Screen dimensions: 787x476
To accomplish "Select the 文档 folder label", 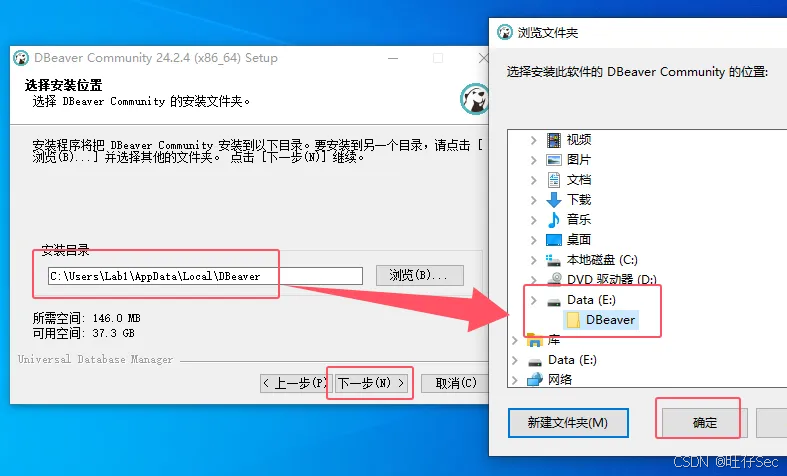I will pyautogui.click(x=579, y=180).
